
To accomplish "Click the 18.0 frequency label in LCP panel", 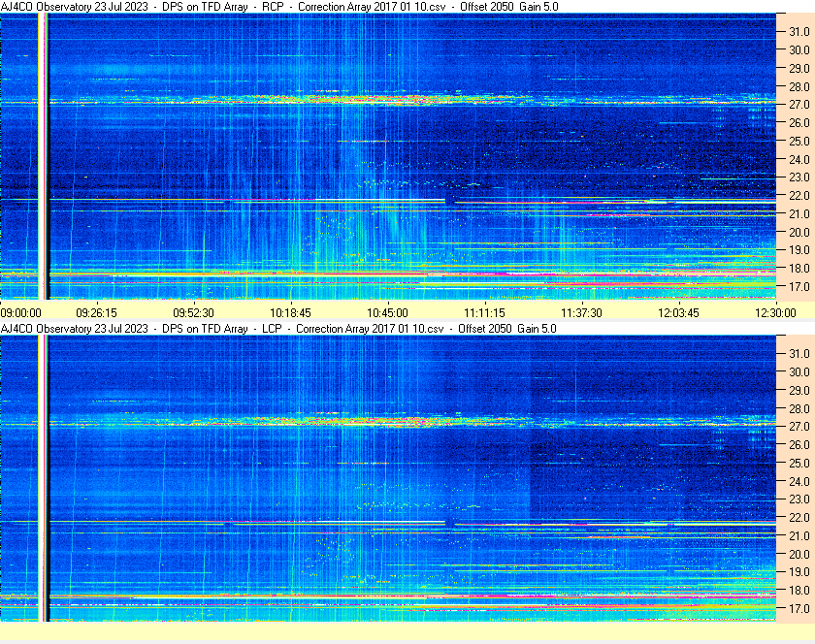I will 799,591.
